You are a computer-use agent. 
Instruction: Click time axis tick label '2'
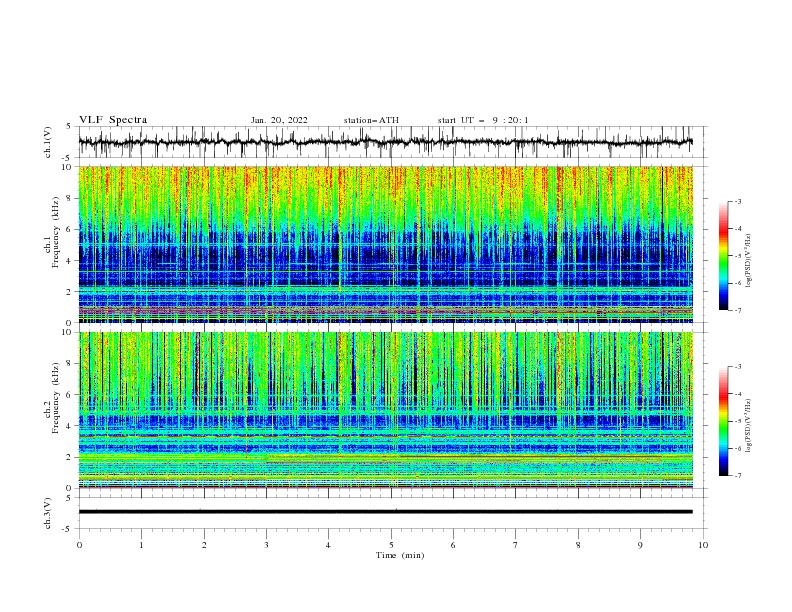(204, 545)
